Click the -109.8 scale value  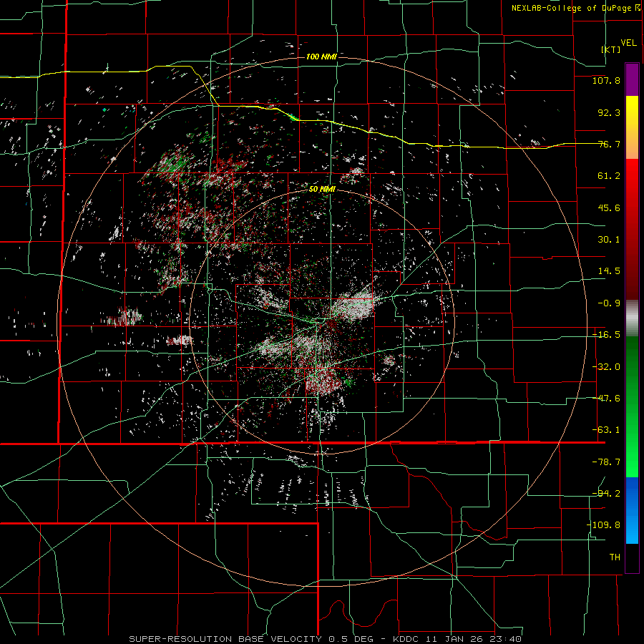(603, 525)
